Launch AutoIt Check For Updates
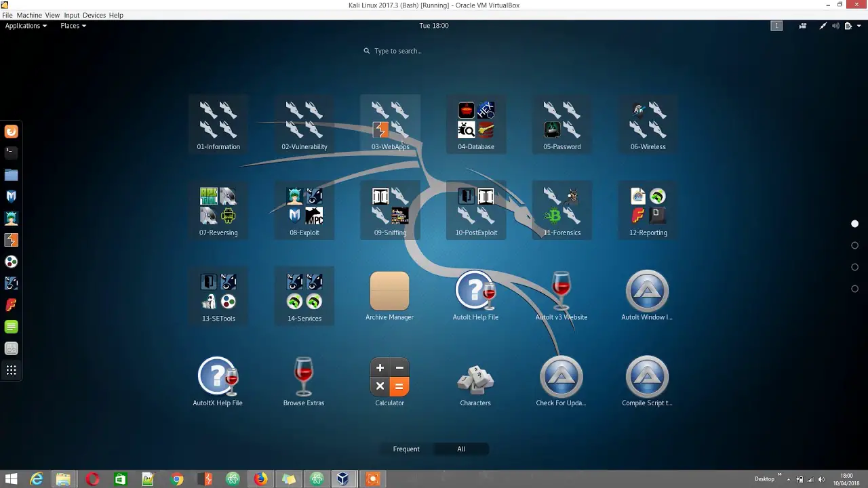Viewport: 868px width, 488px height. tap(561, 382)
